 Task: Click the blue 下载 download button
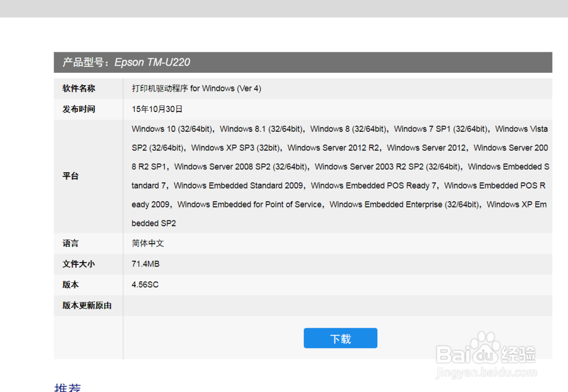(340, 338)
